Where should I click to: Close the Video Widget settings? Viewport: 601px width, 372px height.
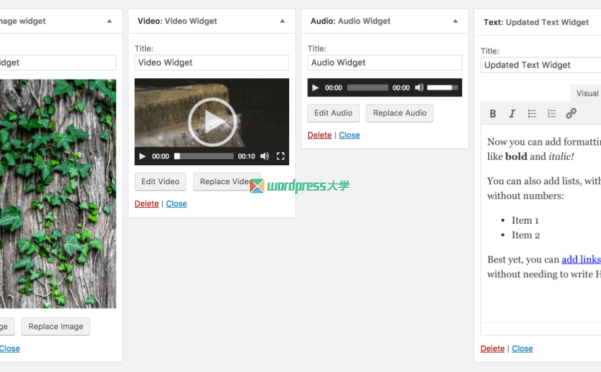click(176, 204)
